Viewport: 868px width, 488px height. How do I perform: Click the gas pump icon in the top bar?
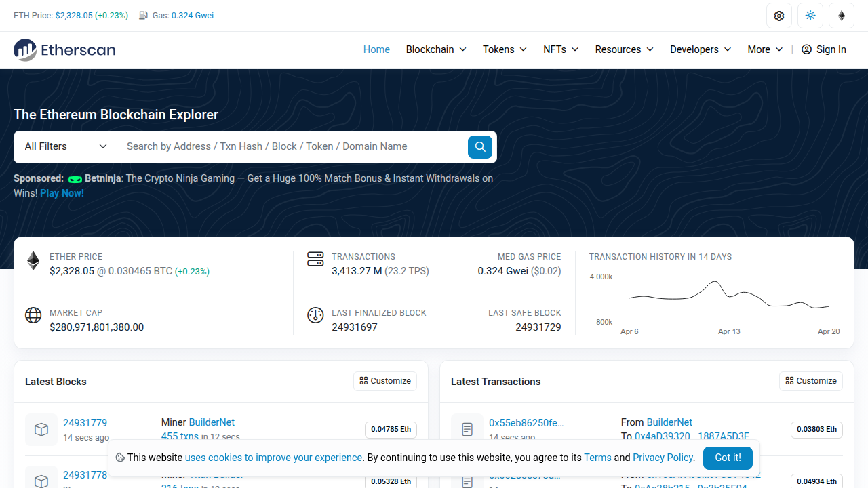click(143, 15)
